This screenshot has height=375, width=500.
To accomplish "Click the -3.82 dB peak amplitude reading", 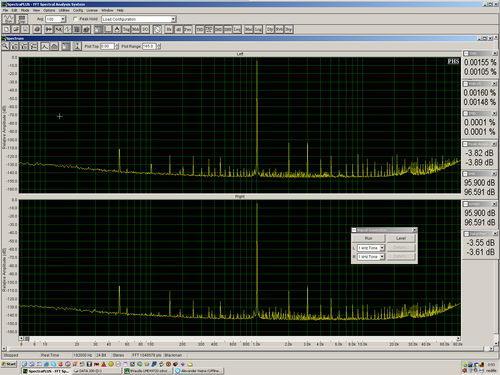I will (479, 153).
